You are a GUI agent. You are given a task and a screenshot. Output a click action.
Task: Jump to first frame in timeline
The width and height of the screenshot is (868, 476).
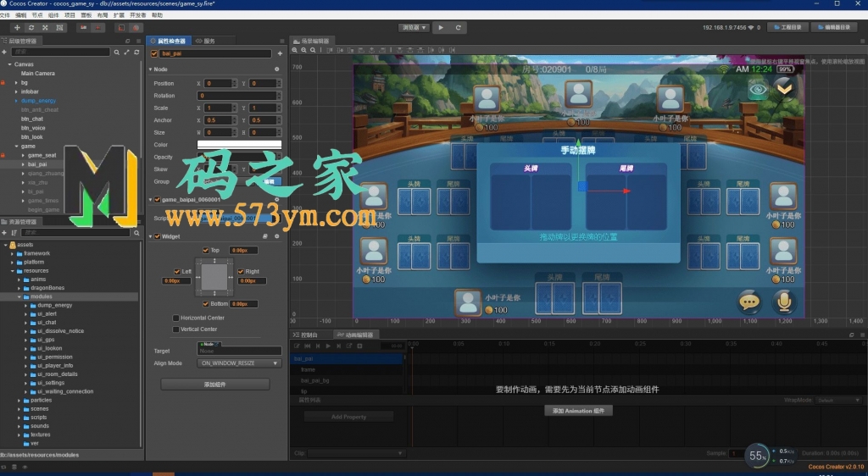pos(307,346)
